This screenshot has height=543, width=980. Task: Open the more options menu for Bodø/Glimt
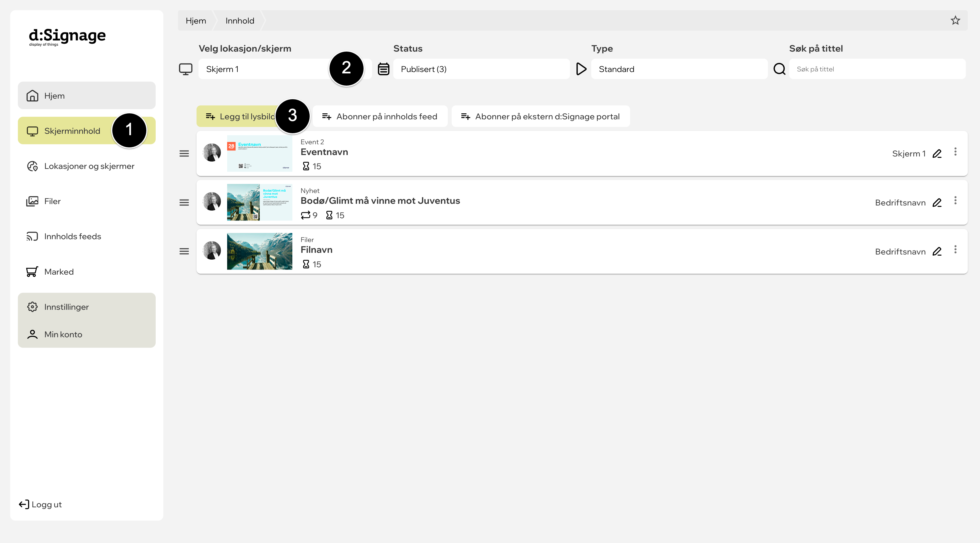click(x=955, y=200)
